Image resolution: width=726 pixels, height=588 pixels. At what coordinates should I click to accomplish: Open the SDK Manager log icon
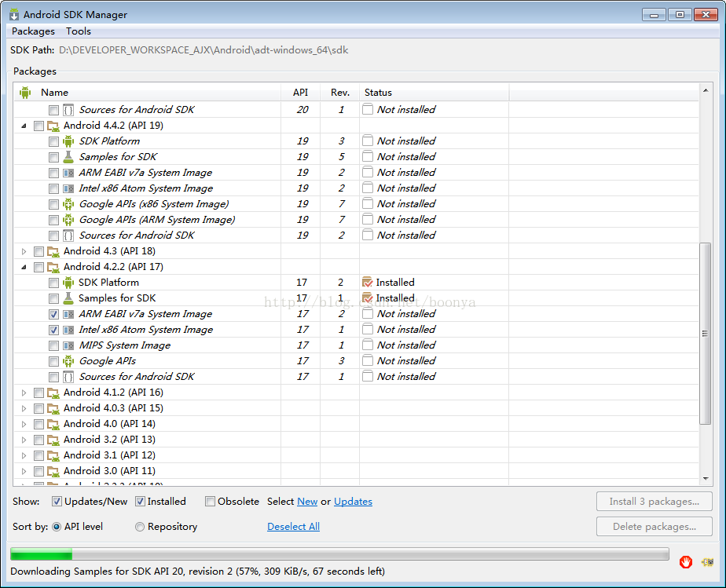pos(707,561)
